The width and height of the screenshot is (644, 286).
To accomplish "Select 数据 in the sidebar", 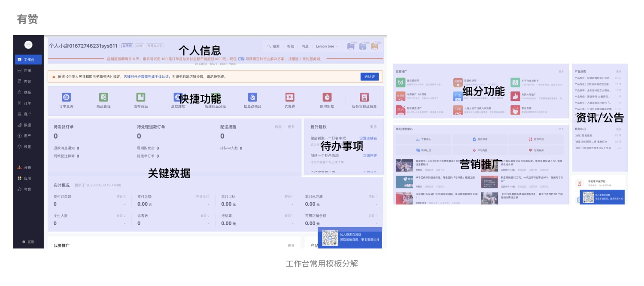I will pyautogui.click(x=24, y=125).
